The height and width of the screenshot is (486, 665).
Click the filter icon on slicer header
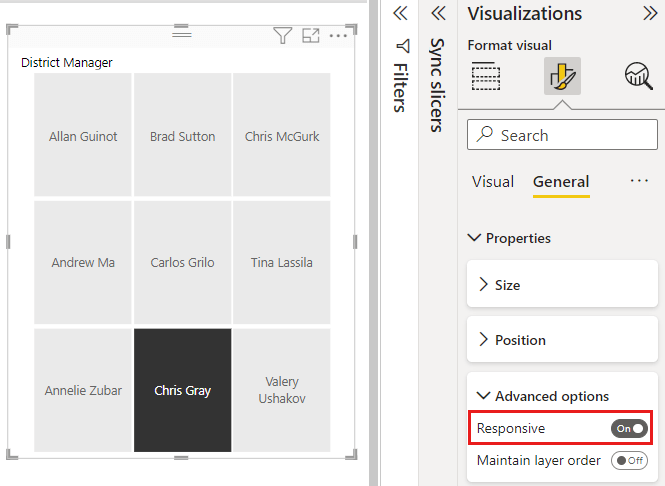(x=283, y=36)
